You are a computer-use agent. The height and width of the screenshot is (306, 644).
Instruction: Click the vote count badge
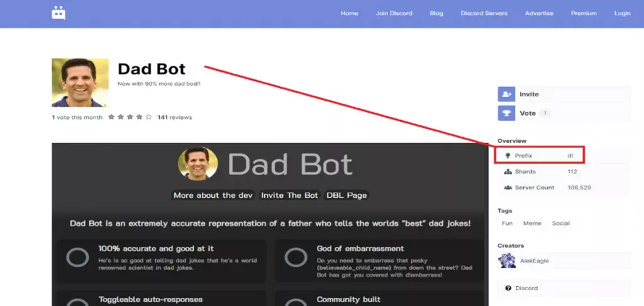tap(545, 113)
